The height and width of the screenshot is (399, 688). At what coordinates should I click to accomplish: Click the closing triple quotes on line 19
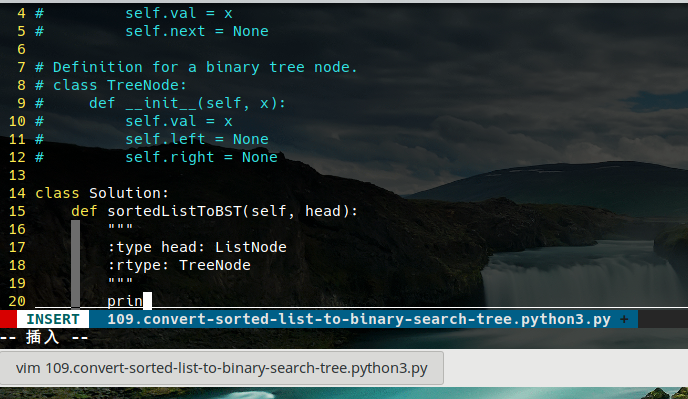pos(120,281)
